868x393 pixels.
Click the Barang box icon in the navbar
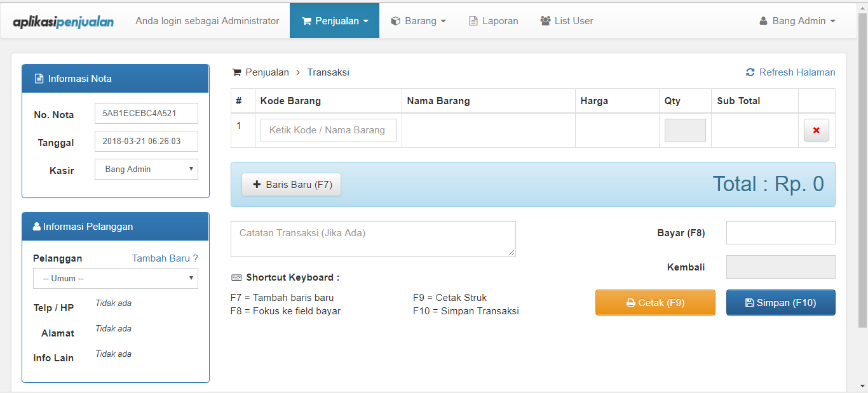pos(395,20)
